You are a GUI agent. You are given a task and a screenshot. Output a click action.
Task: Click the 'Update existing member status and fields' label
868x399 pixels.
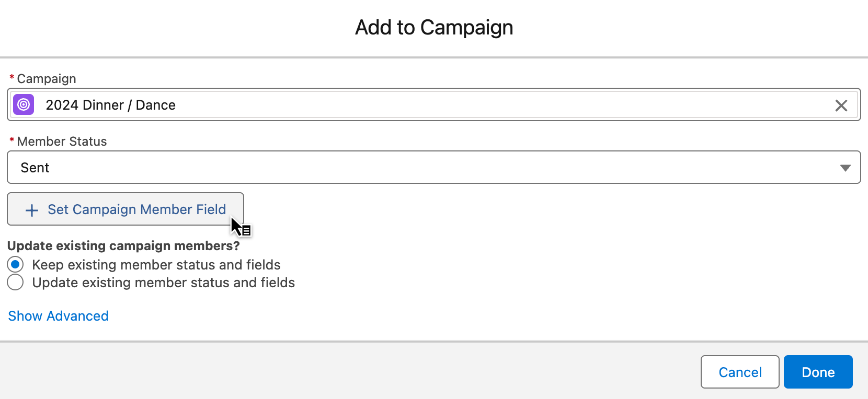163,283
